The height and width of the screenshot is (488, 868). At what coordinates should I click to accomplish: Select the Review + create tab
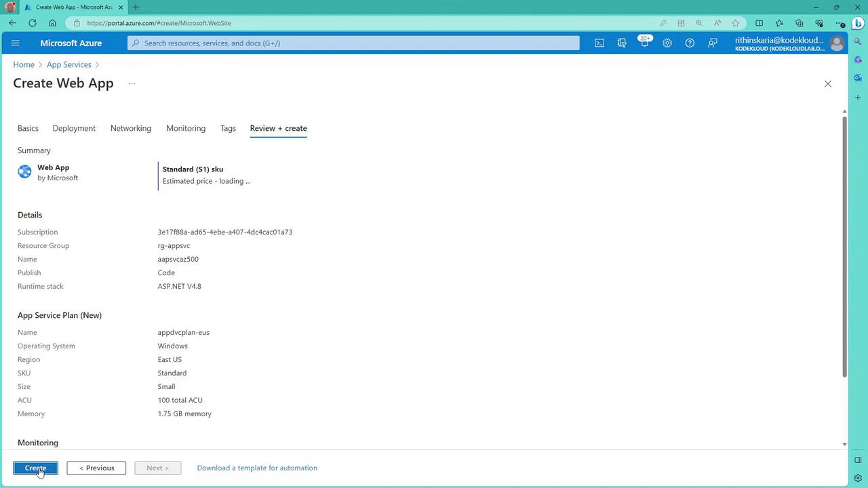coord(278,128)
